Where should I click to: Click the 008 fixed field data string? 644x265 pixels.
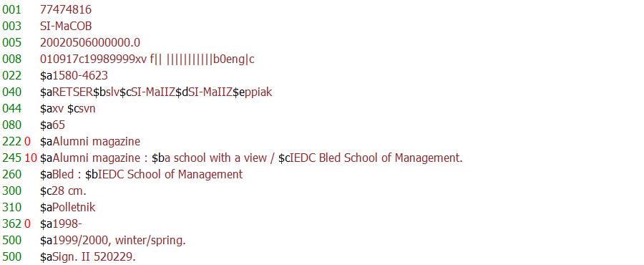click(x=147, y=59)
